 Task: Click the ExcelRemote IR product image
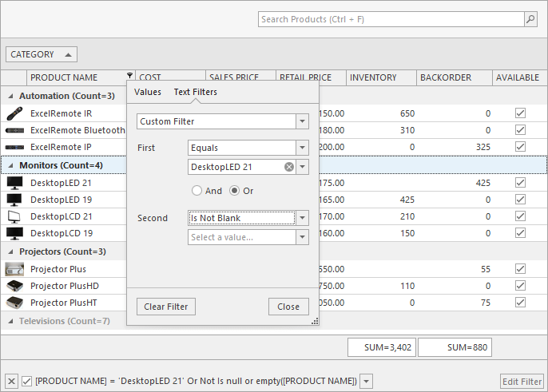14,113
